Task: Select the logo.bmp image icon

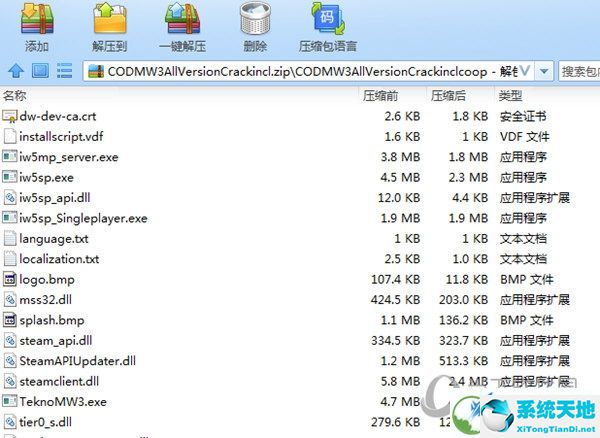Action: [10, 279]
